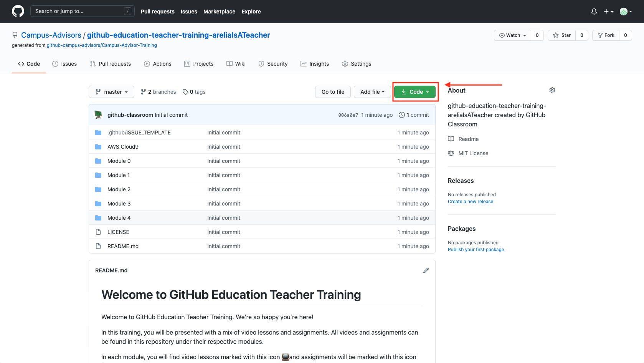Image resolution: width=644 pixels, height=363 pixels.
Task: Click the github-classroom avatar in commit row
Action: coord(99,114)
